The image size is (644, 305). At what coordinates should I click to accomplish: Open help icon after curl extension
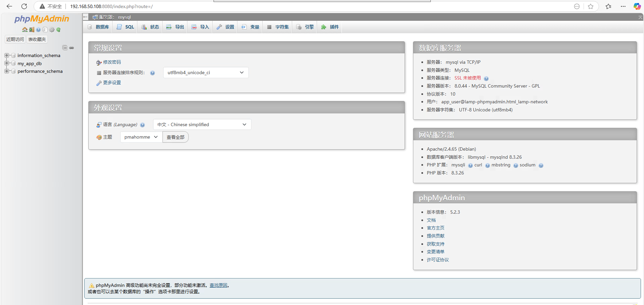click(x=488, y=165)
